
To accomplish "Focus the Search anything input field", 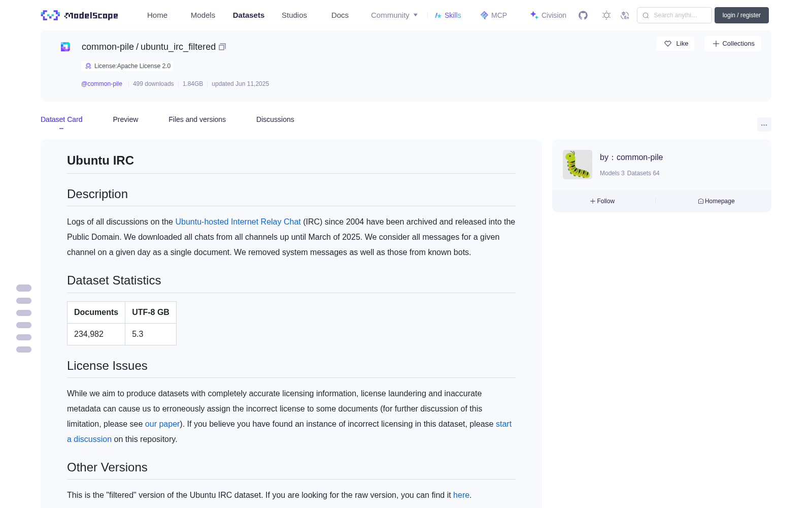I will tap(674, 15).
